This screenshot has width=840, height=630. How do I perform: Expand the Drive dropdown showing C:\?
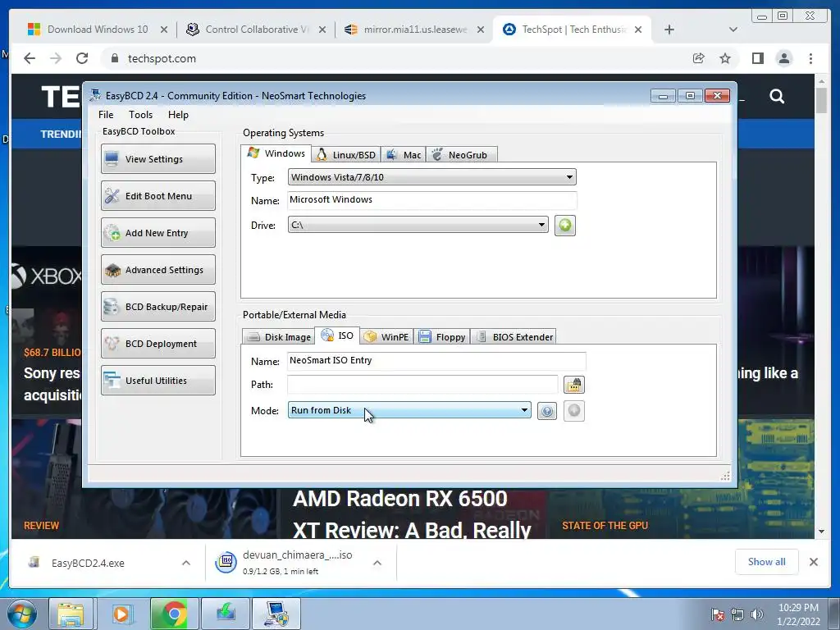[418, 225]
